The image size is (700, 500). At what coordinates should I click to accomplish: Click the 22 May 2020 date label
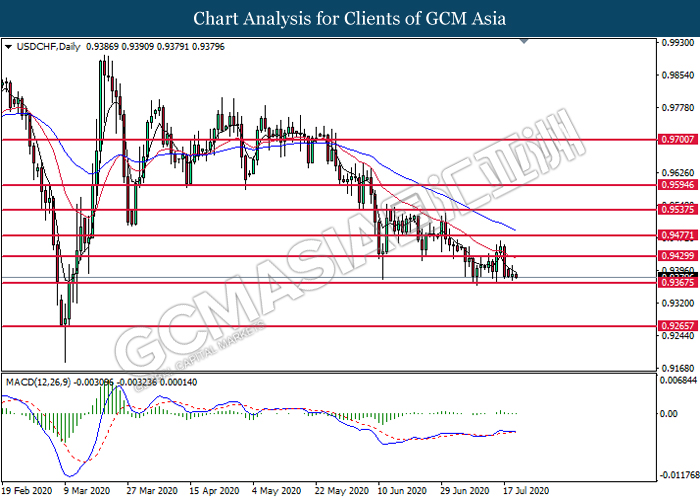click(342, 491)
